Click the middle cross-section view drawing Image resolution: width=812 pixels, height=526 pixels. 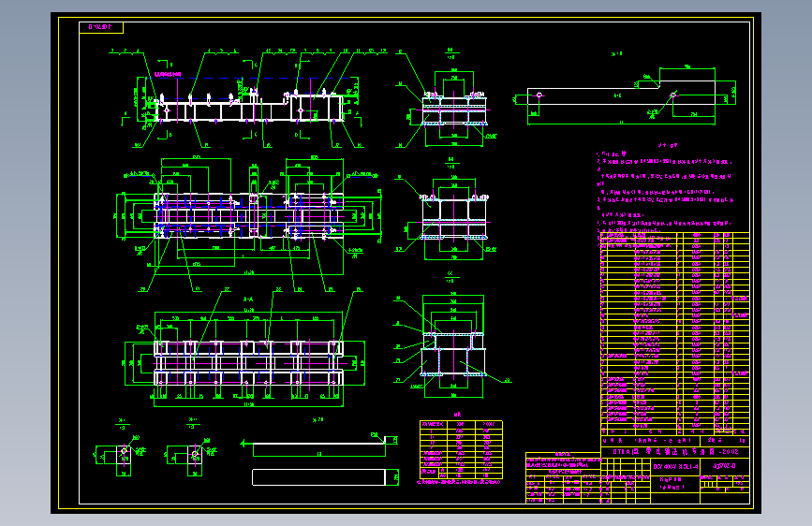point(454,215)
